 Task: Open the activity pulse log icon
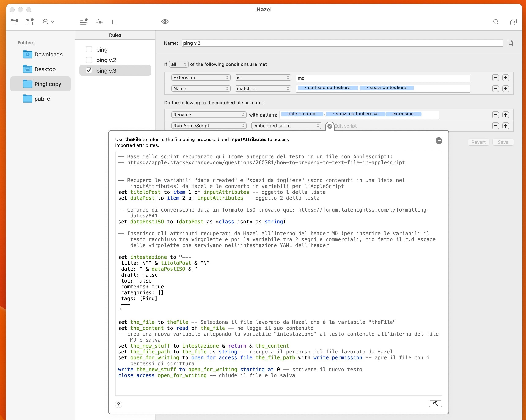(x=100, y=22)
